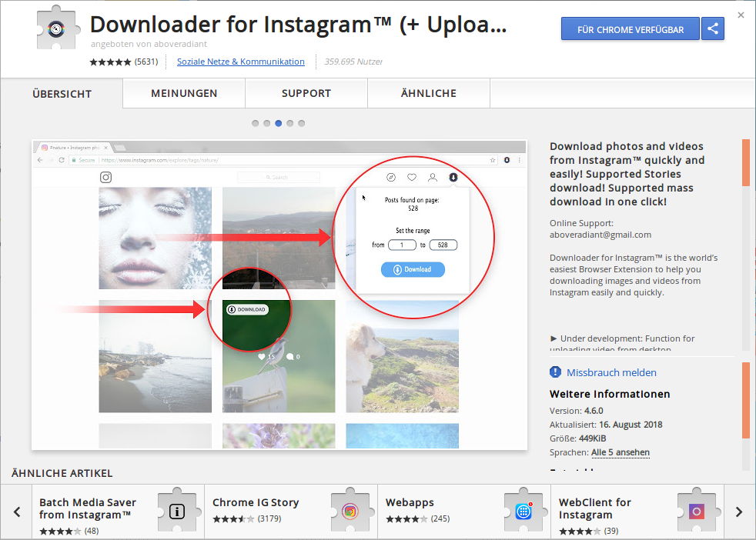This screenshot has height=540, width=756.
Task: Click the description panel scrollbar
Action: pyautogui.click(x=744, y=162)
